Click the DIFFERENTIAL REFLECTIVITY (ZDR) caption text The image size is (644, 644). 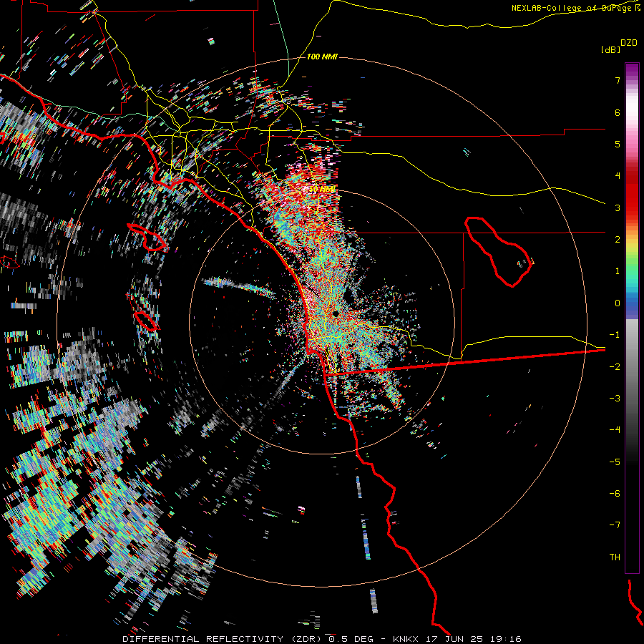pos(222,639)
